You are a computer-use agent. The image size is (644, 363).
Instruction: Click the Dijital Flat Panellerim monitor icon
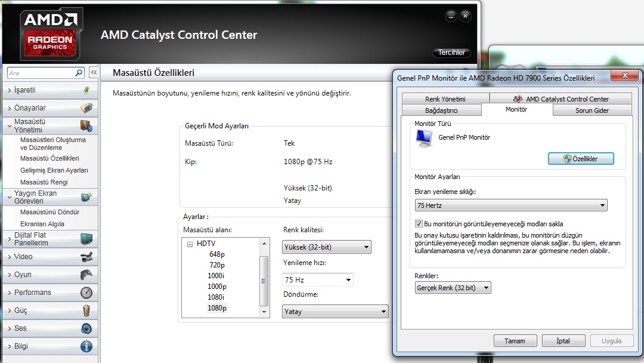[86, 238]
